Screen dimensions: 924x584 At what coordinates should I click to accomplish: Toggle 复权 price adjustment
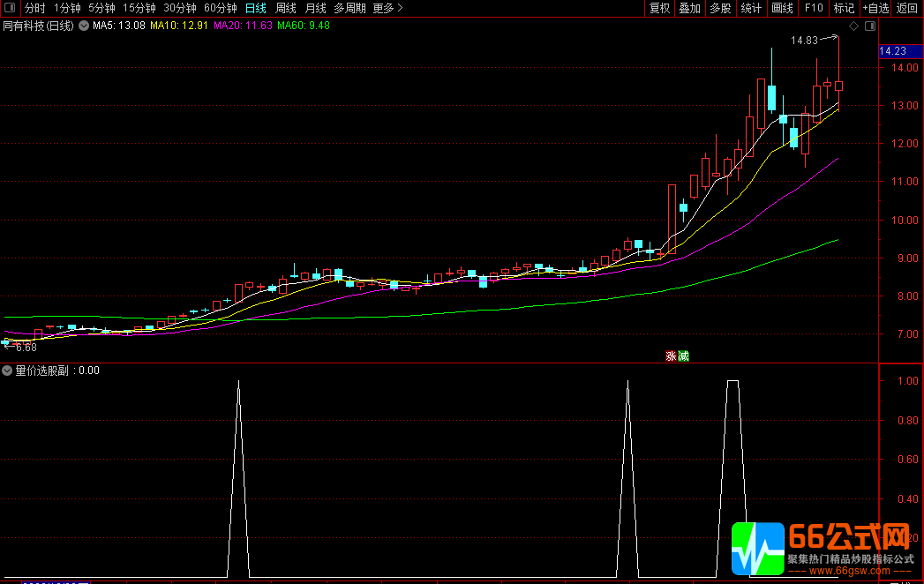pyautogui.click(x=659, y=8)
